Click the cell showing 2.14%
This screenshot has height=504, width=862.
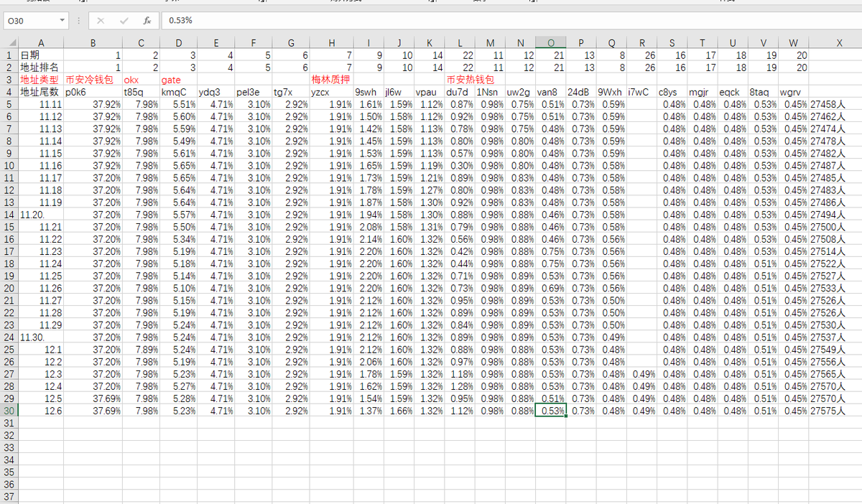(369, 239)
